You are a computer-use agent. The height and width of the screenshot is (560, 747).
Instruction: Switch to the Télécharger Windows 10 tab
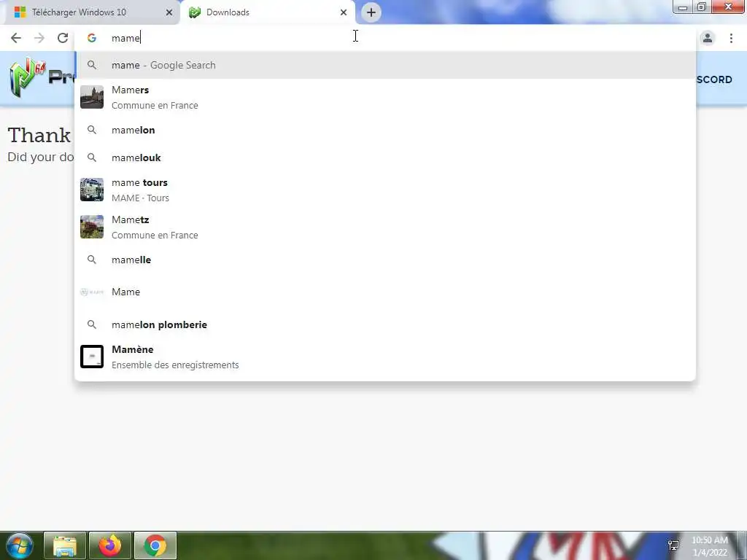coord(92,12)
